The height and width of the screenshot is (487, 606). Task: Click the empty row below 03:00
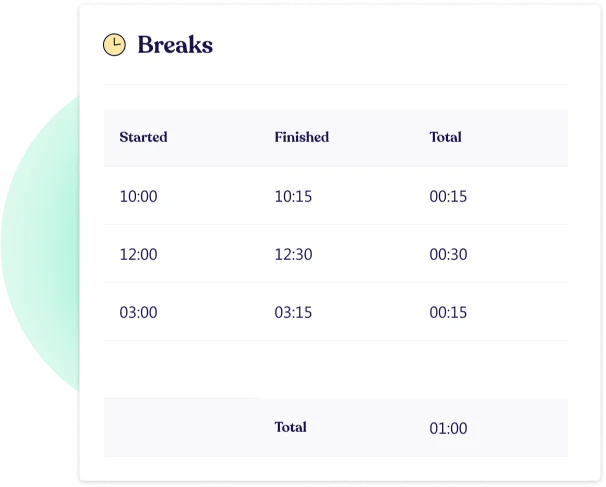336,370
